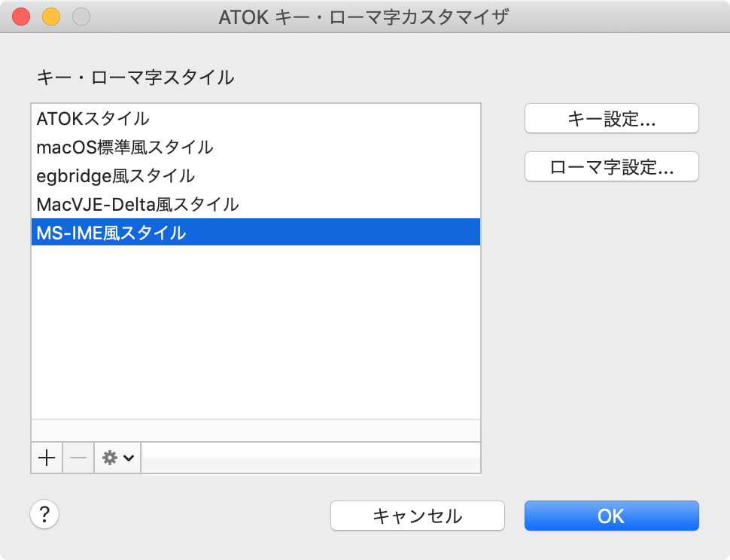The height and width of the screenshot is (560, 730).
Task: Pick MacVJE-Delta風スタイル item
Action: pyautogui.click(x=256, y=205)
